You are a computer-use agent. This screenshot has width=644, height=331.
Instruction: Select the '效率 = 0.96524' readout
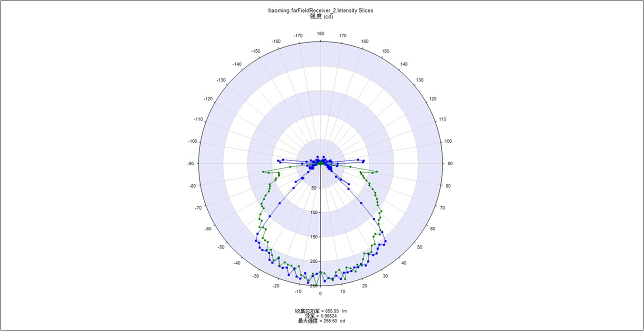321,316
